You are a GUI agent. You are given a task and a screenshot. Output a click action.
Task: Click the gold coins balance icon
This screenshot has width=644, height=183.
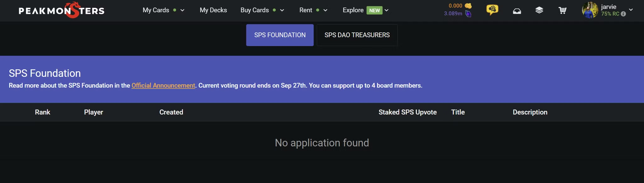point(468,6)
